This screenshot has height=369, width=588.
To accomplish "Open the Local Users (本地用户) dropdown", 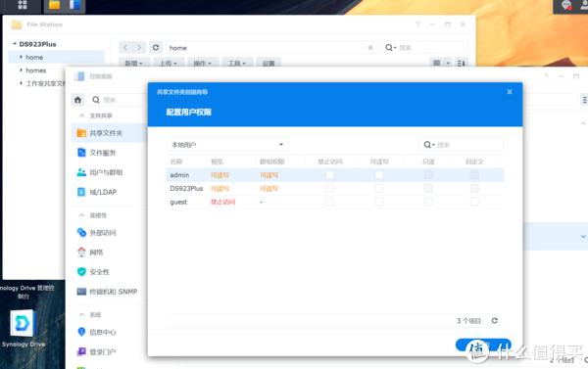I will tap(227, 145).
